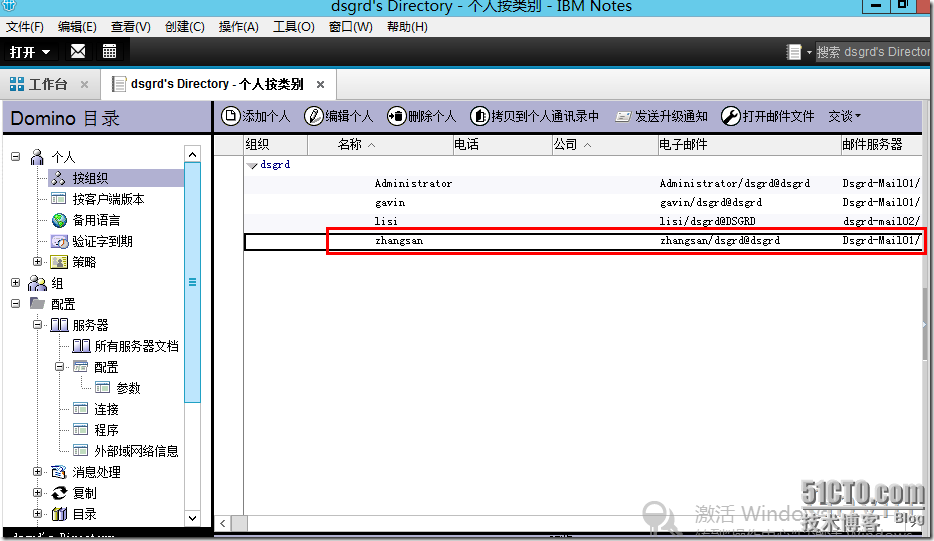Open the mail envelope icon in toolbar
934x541 pixels.
click(x=78, y=51)
